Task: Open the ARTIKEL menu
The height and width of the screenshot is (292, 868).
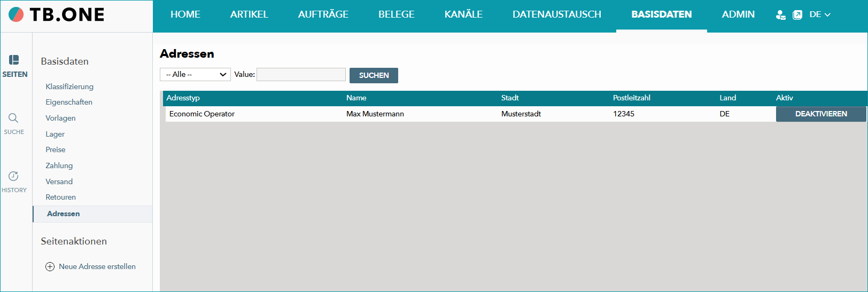Action: click(x=249, y=14)
